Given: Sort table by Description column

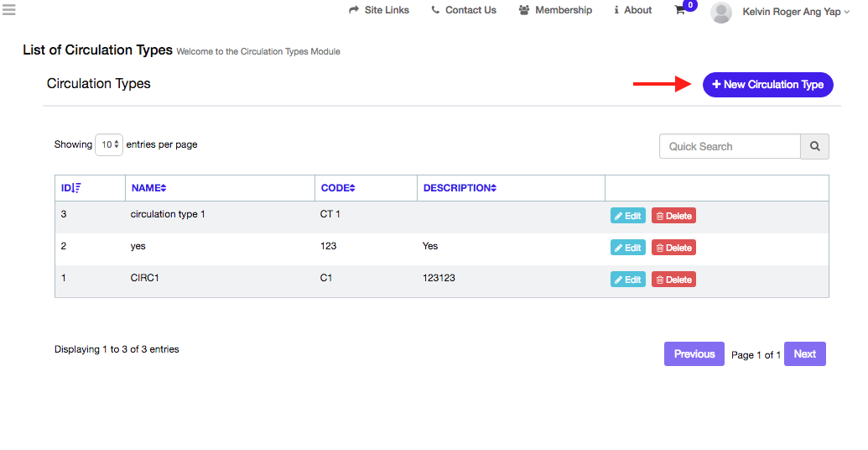Looking at the screenshot, I should (460, 188).
